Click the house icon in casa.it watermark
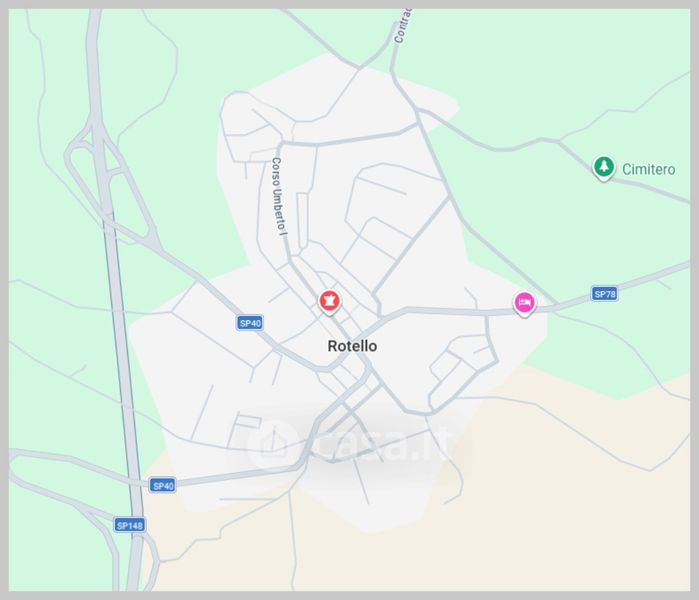 (272, 444)
